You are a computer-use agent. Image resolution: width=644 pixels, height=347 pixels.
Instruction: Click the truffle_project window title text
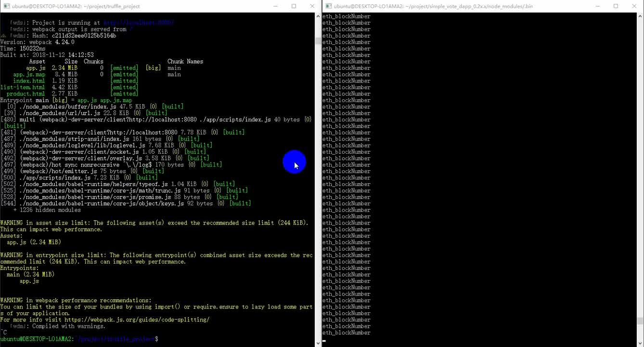pyautogui.click(x=76, y=6)
